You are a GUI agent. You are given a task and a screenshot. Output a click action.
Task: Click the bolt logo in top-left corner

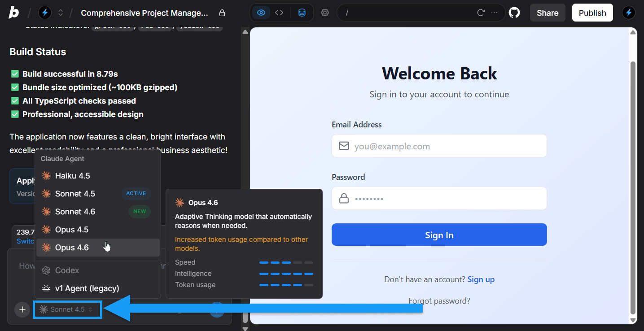point(13,12)
